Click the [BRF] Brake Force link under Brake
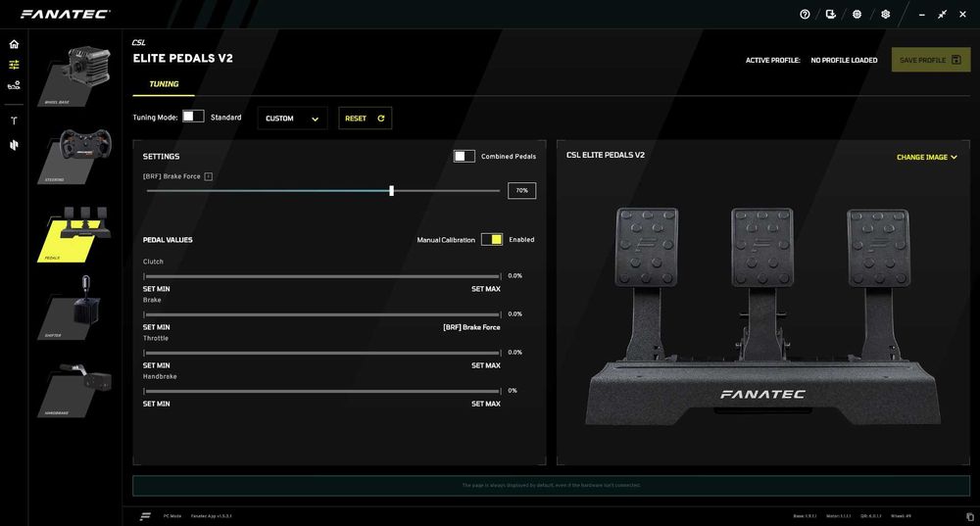The image size is (980, 526). click(x=472, y=327)
